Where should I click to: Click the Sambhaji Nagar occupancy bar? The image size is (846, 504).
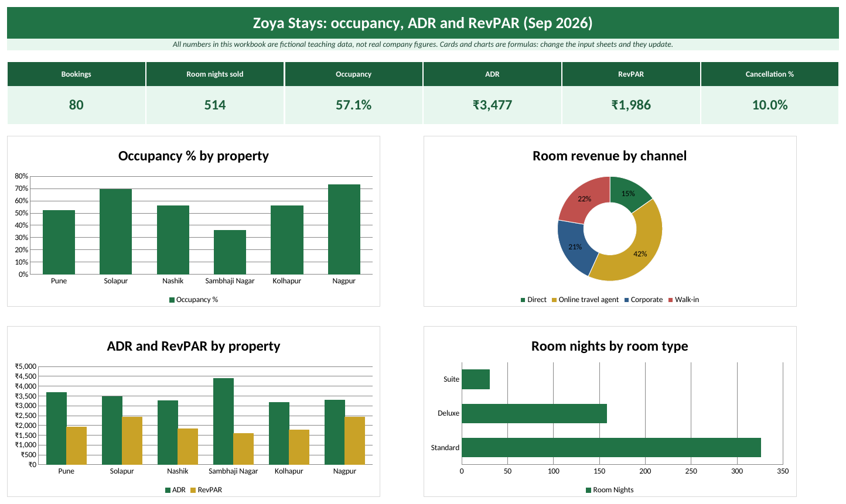(230, 252)
